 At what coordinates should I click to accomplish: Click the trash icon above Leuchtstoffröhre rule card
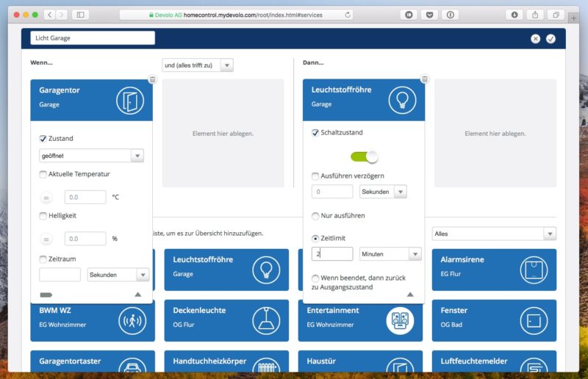[x=424, y=79]
